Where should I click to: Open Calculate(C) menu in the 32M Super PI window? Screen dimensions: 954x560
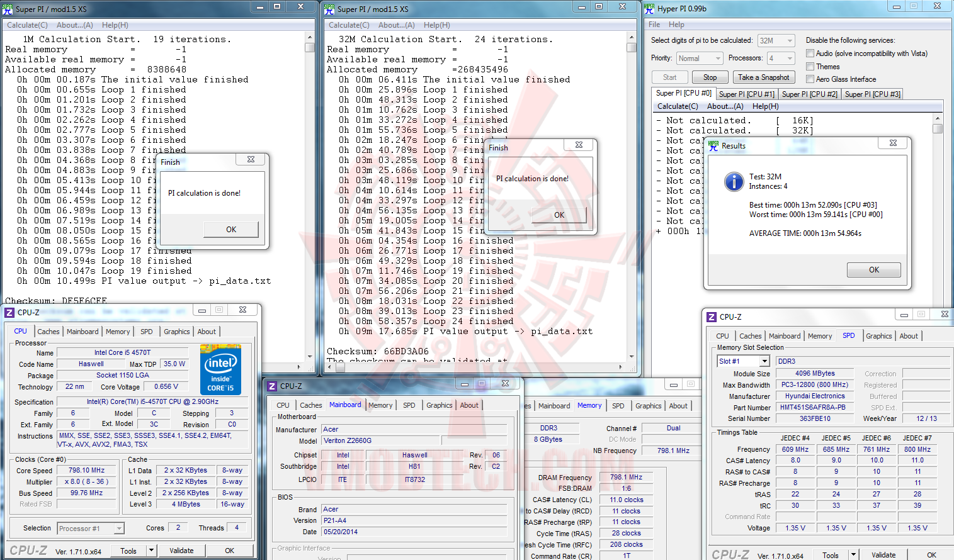349,25
